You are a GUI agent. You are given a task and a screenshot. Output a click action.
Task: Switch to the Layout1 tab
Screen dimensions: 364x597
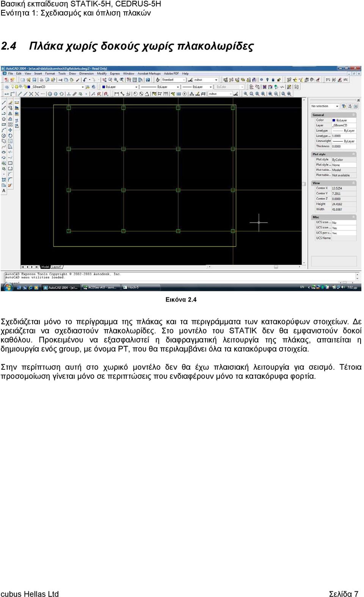click(56, 267)
